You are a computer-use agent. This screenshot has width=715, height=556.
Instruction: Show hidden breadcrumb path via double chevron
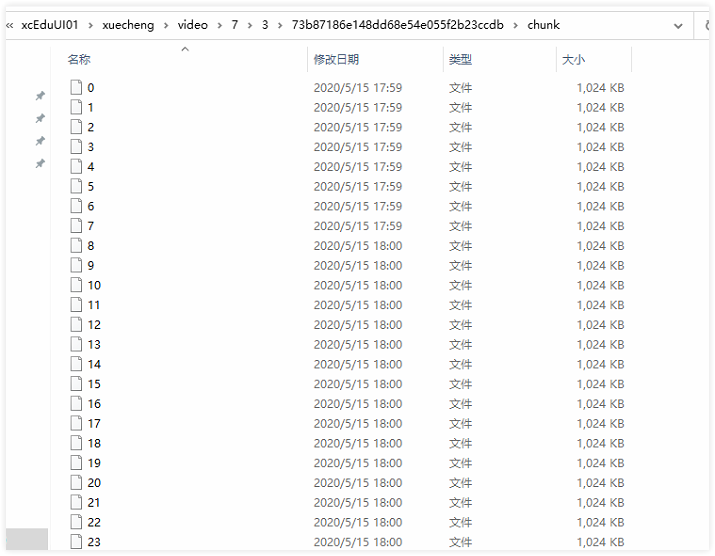pos(10,26)
